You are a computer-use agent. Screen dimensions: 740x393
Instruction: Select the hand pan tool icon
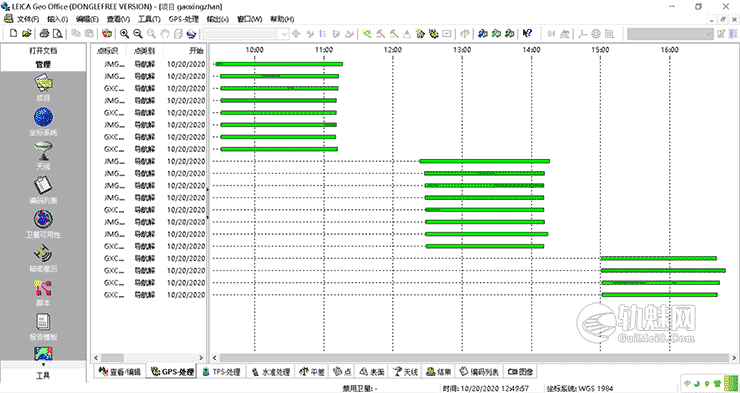164,33
